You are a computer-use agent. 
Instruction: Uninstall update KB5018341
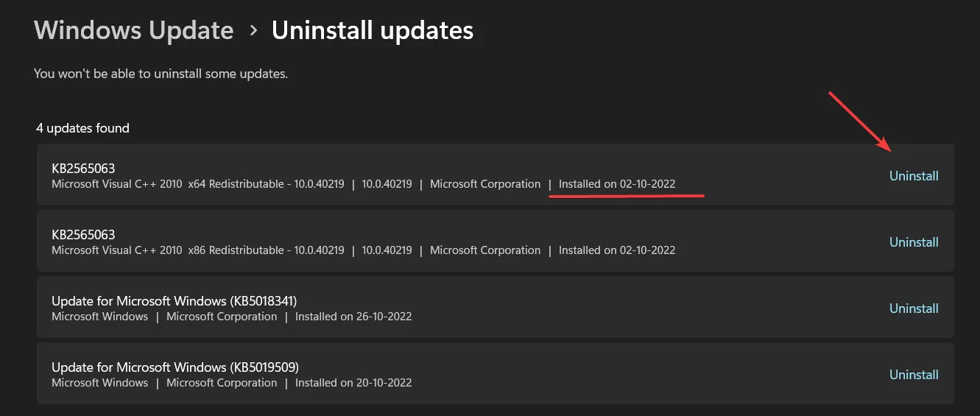(x=914, y=309)
